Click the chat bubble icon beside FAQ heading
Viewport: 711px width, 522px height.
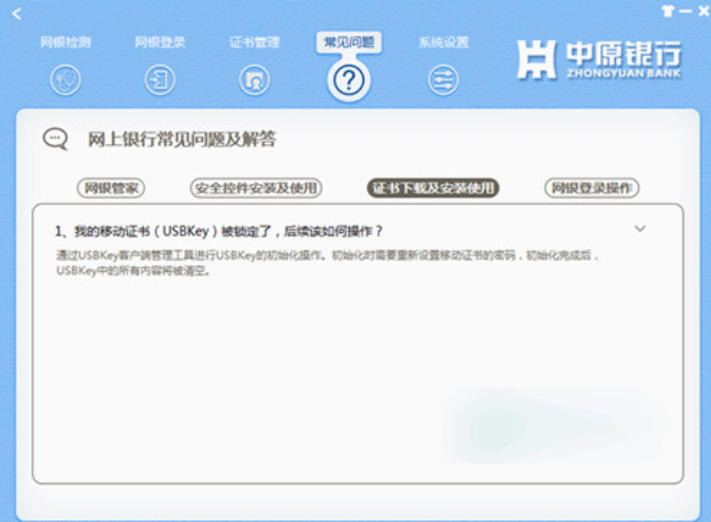click(x=55, y=139)
